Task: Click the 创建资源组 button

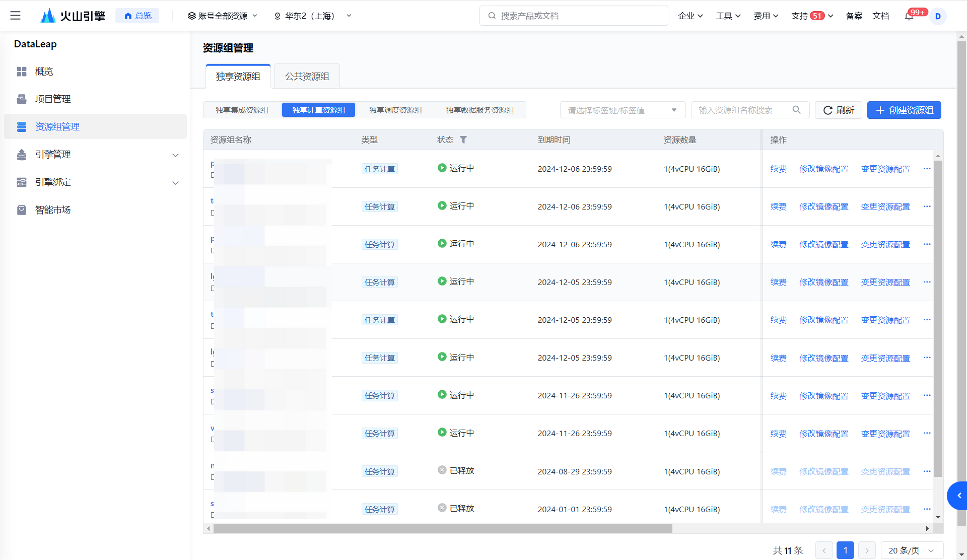Action: click(x=904, y=110)
